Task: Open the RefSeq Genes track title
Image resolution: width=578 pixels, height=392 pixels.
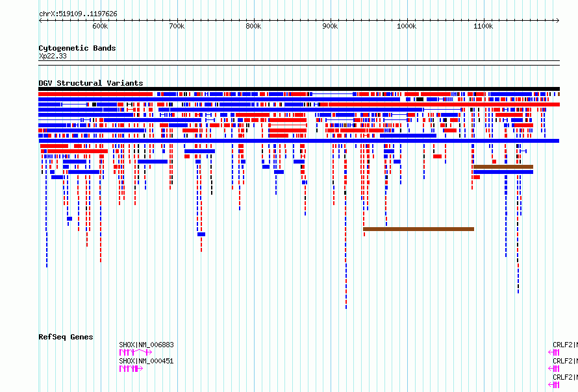Action: click(66, 337)
